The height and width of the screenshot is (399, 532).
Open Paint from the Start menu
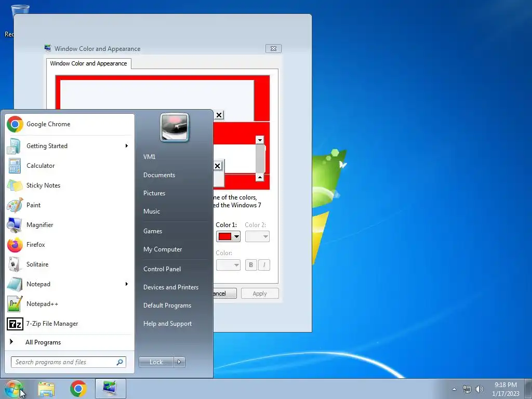point(70,205)
